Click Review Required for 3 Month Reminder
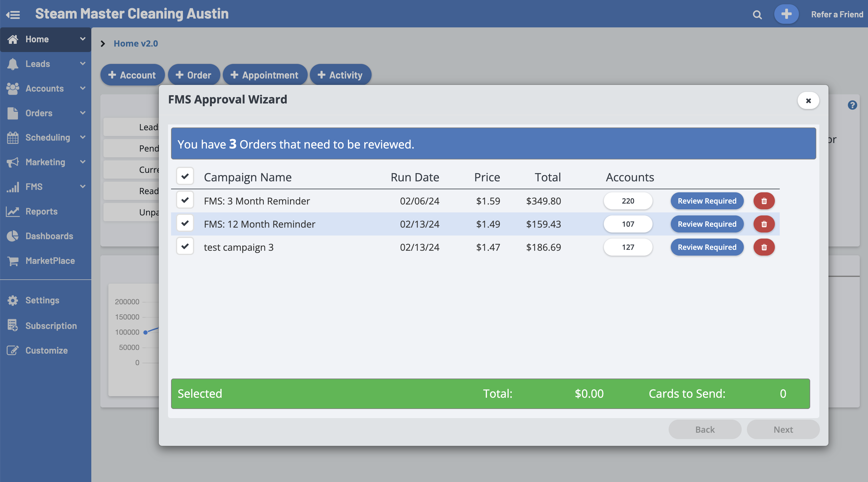The width and height of the screenshot is (868, 482). click(707, 201)
